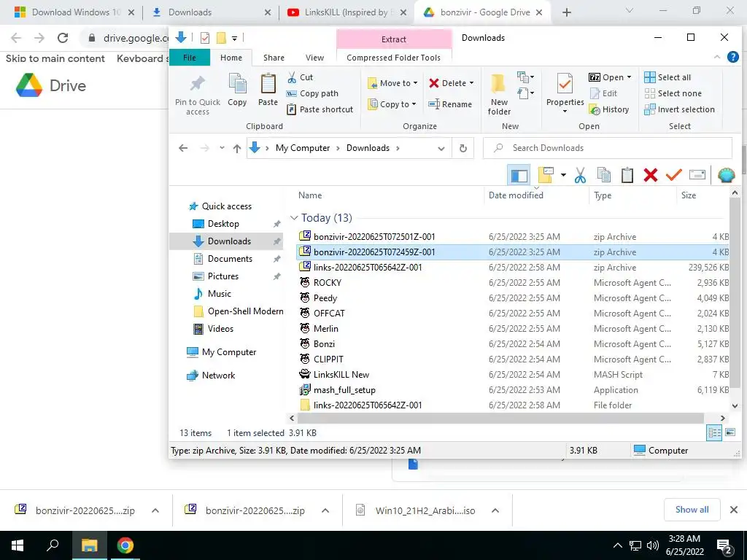747x560 pixels.
Task: Open the notification center icon in tray
Action: (724, 546)
